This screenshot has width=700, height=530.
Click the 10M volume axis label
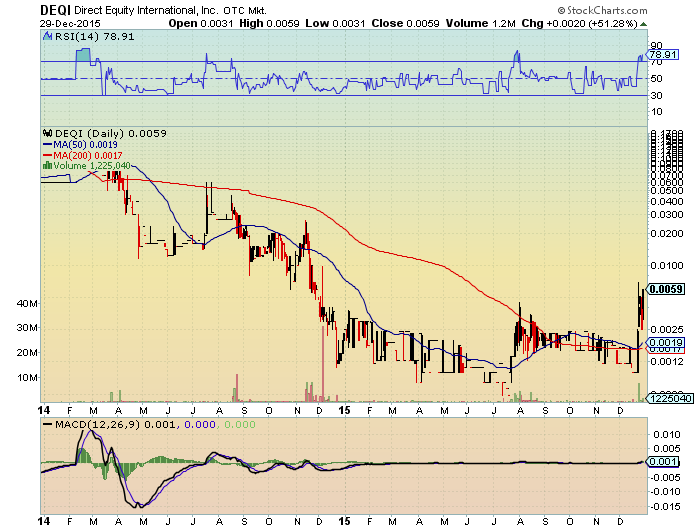coord(26,378)
